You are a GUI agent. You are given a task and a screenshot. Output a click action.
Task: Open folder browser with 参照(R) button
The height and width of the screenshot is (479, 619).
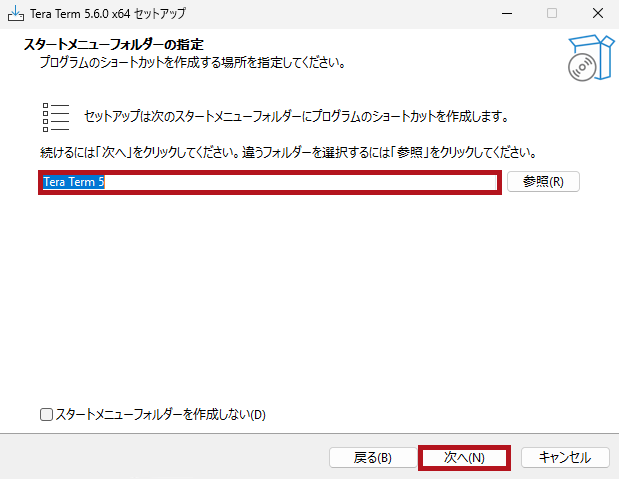click(543, 182)
